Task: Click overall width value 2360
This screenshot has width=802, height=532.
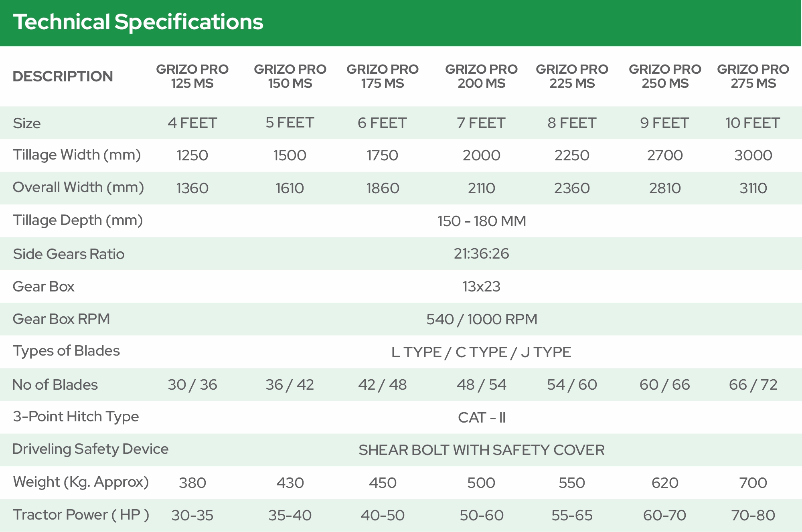Action: click(572, 188)
